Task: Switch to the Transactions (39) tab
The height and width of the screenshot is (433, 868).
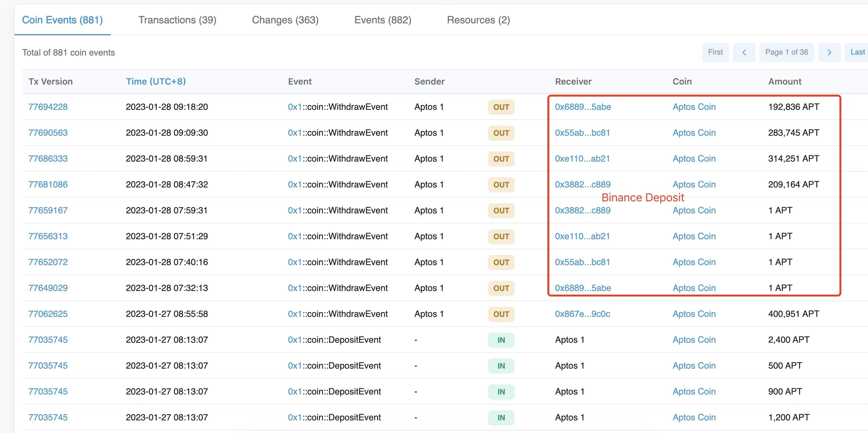Action: coord(177,20)
